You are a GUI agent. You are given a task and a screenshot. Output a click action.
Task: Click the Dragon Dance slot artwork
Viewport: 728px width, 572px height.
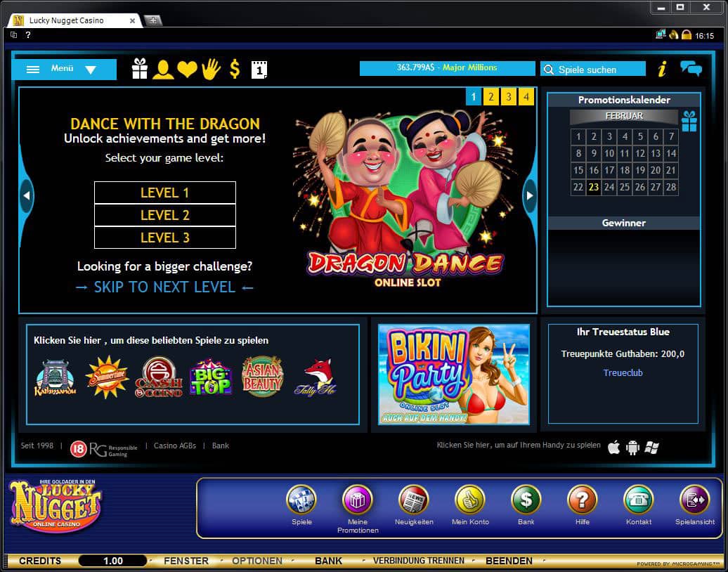[x=405, y=200]
